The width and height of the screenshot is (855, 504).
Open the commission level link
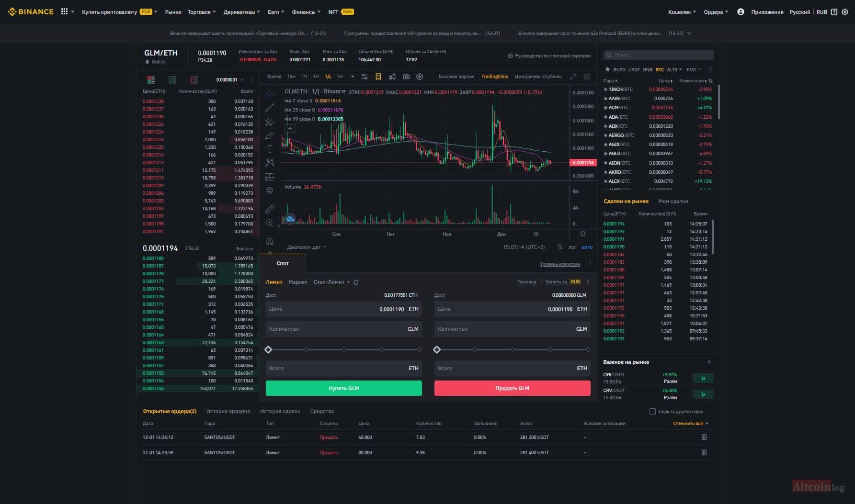point(560,264)
